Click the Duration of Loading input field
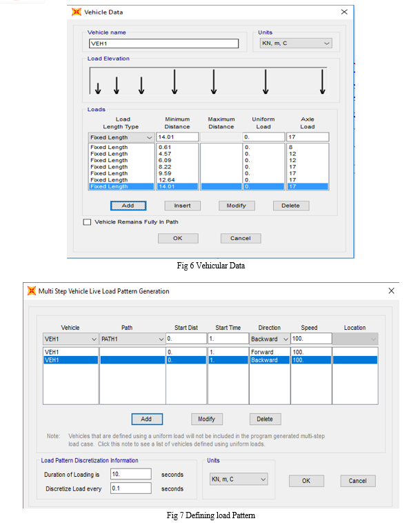The height and width of the screenshot is (523, 420). 130,474
